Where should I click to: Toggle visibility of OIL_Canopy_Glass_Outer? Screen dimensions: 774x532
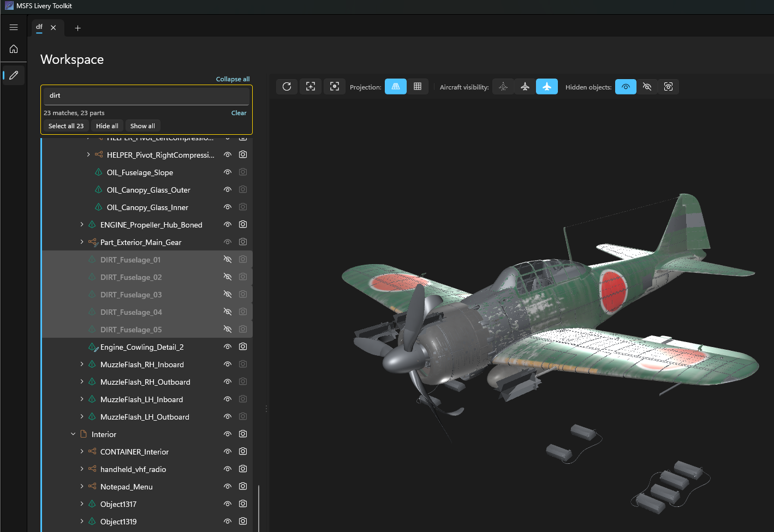(228, 189)
